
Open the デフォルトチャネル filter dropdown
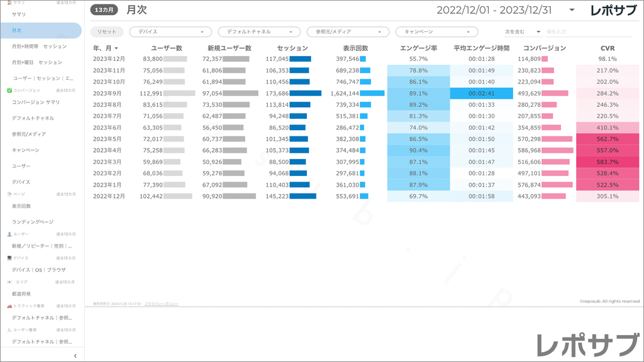coord(259,31)
